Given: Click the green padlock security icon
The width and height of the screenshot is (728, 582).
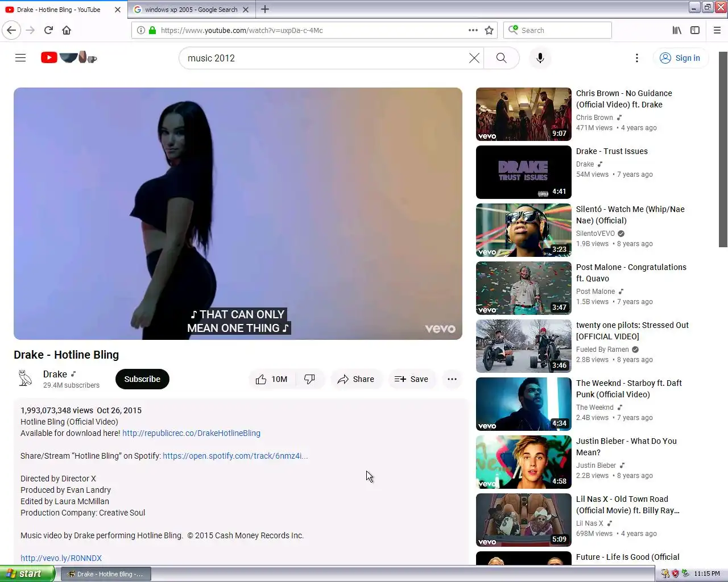Looking at the screenshot, I should 152,30.
